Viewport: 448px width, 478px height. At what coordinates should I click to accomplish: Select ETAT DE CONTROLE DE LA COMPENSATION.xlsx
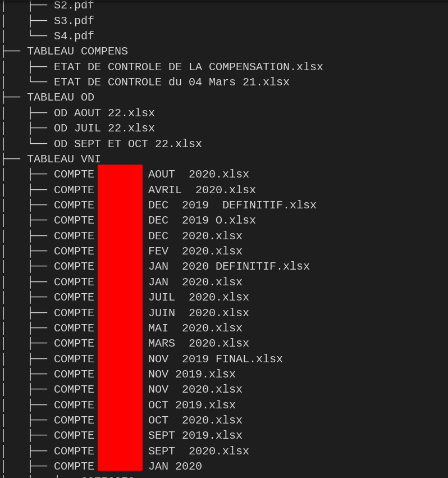point(188,67)
